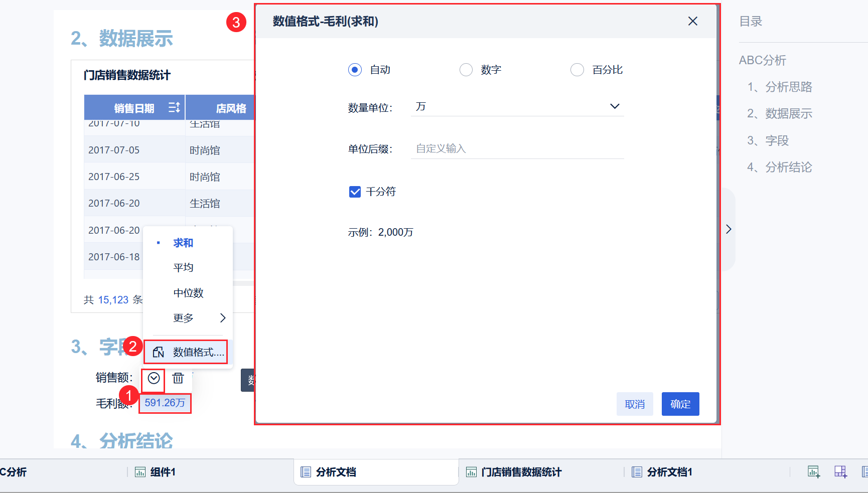Image resolution: width=868 pixels, height=493 pixels.
Task: Close the 数值格式-毛利(求和) dialog
Action: [x=693, y=21]
